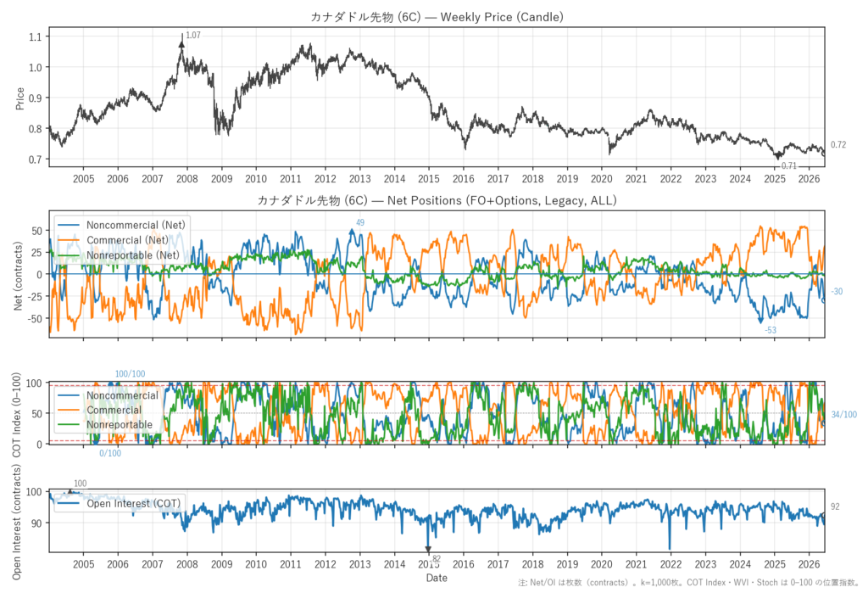Click 2026 on the price chart's x-axis
The image size is (868, 593).
809,179
